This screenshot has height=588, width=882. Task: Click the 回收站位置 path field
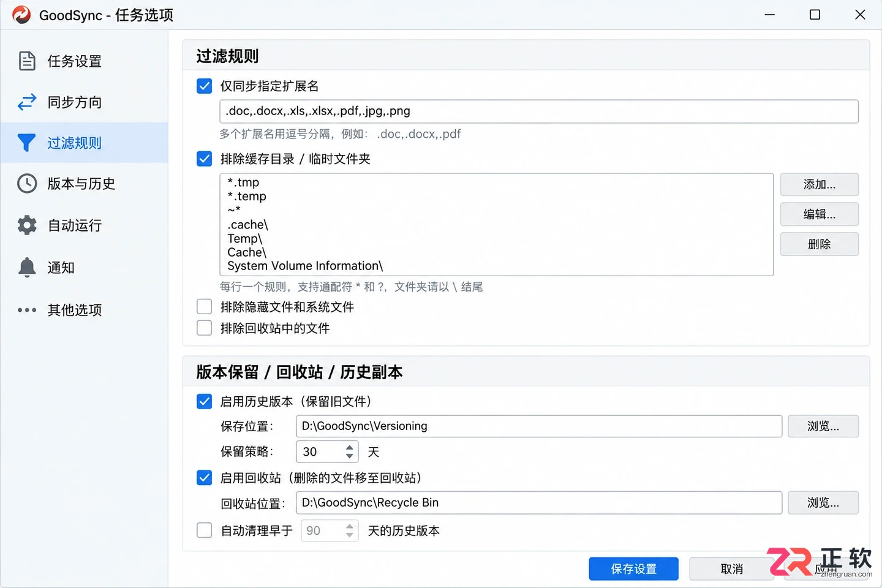coord(539,503)
